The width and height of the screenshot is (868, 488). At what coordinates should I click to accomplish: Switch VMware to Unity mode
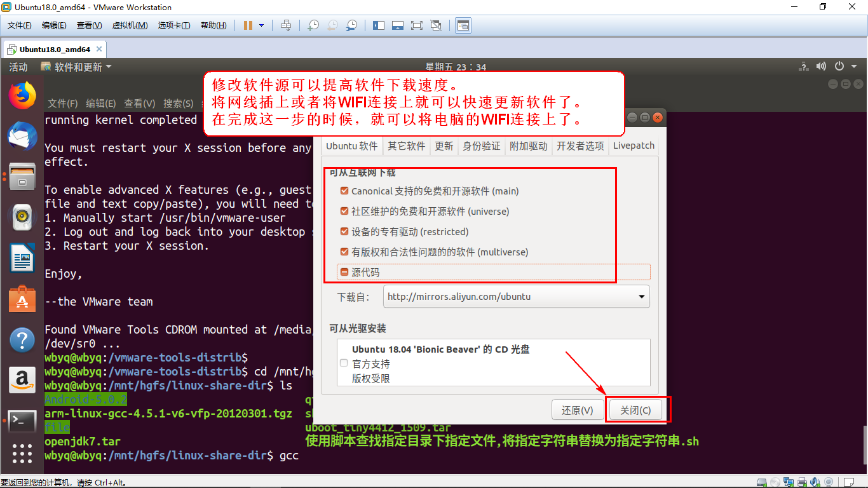(436, 25)
